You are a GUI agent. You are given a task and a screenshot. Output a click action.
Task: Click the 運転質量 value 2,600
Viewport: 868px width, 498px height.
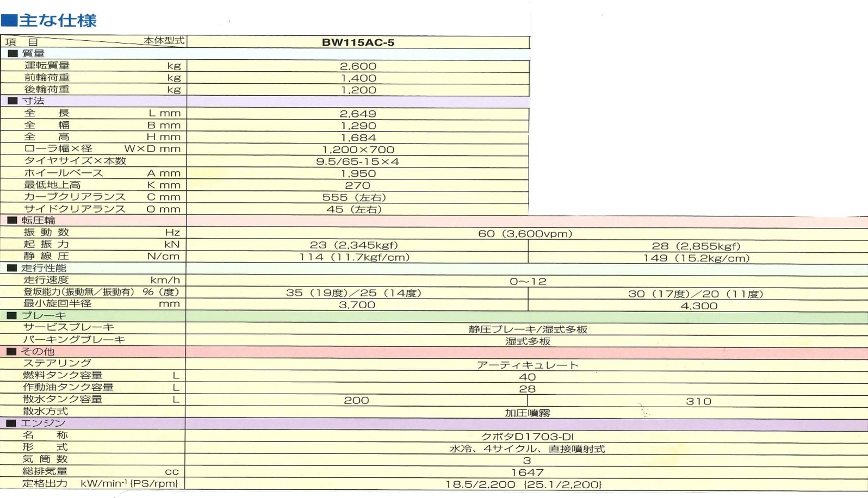pyautogui.click(x=358, y=66)
